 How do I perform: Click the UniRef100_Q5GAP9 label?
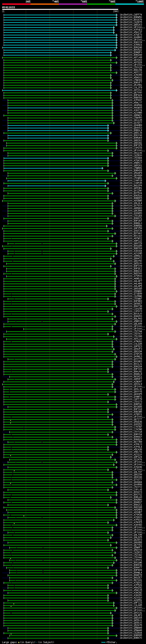(131, 173)
